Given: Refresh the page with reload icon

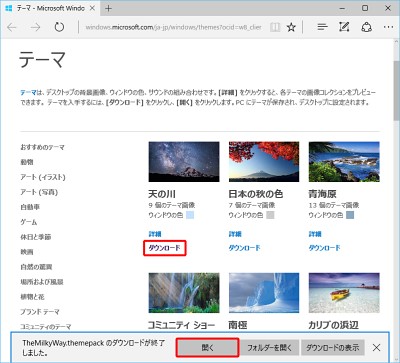Looking at the screenshot, I should [59, 27].
